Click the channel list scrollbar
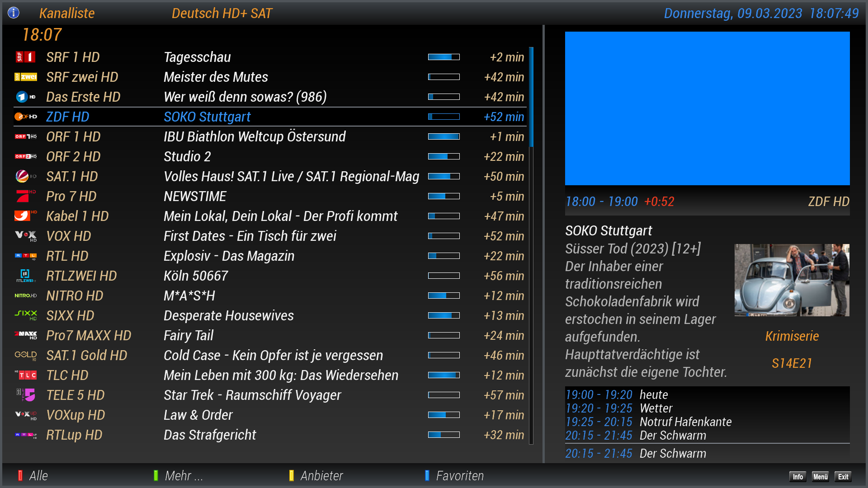Viewport: 868px width, 488px height. pyautogui.click(x=531, y=97)
